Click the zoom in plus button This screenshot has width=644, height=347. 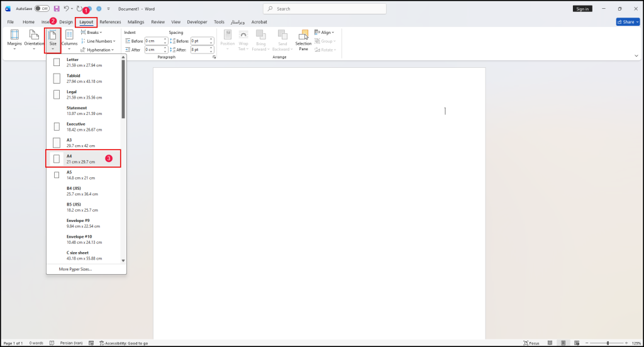[x=626, y=343]
